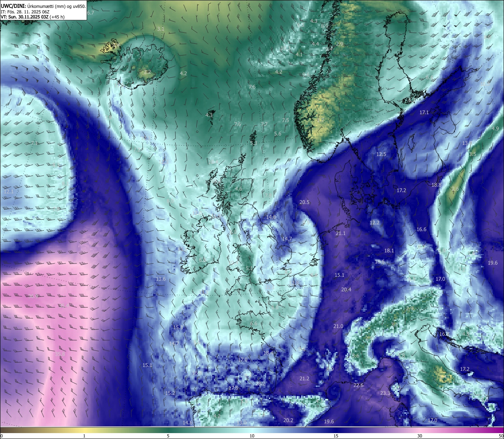Screen dimensions: 504x439
Task: Click the 3.1 value northwest of Iceland
Action: coord(160,29)
